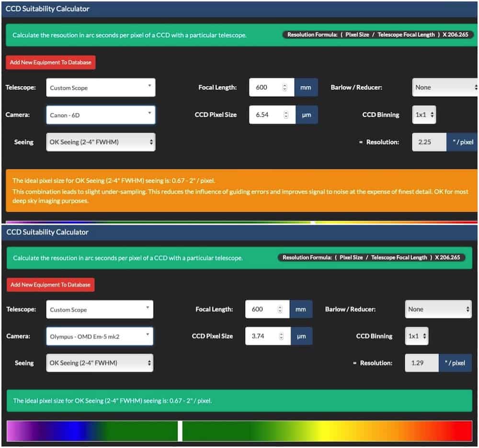
Task: Open the Camera dropdown showing Canon - 6D
Action: click(100, 115)
